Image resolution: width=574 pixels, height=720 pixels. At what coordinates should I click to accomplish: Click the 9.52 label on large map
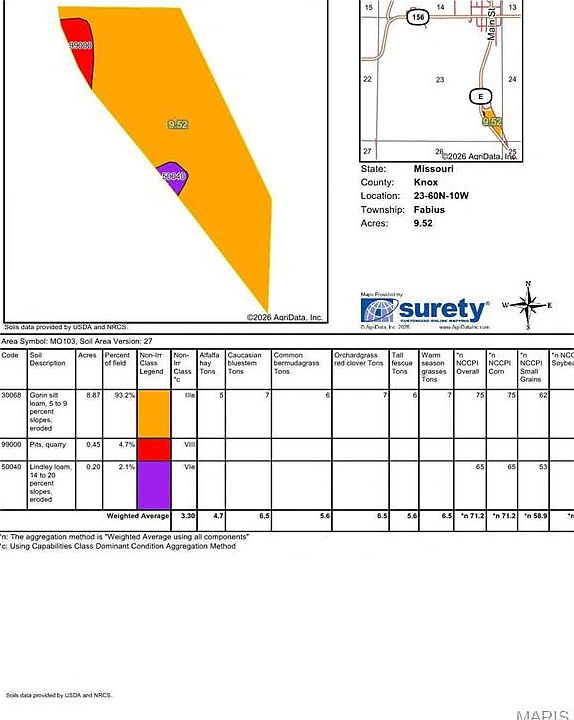(178, 124)
